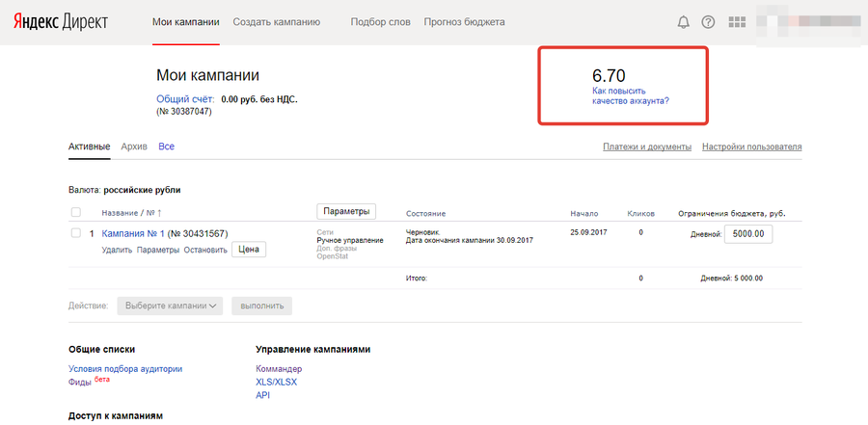
Task: Click account number № 30387047
Action: (184, 112)
